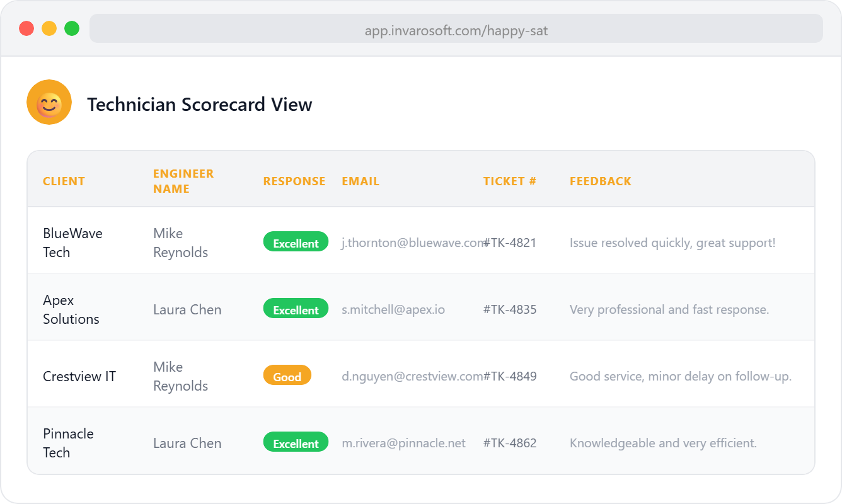This screenshot has width=842, height=504.
Task: Click Mike Reynolds in the BlueWave Tech row
Action: (x=180, y=243)
